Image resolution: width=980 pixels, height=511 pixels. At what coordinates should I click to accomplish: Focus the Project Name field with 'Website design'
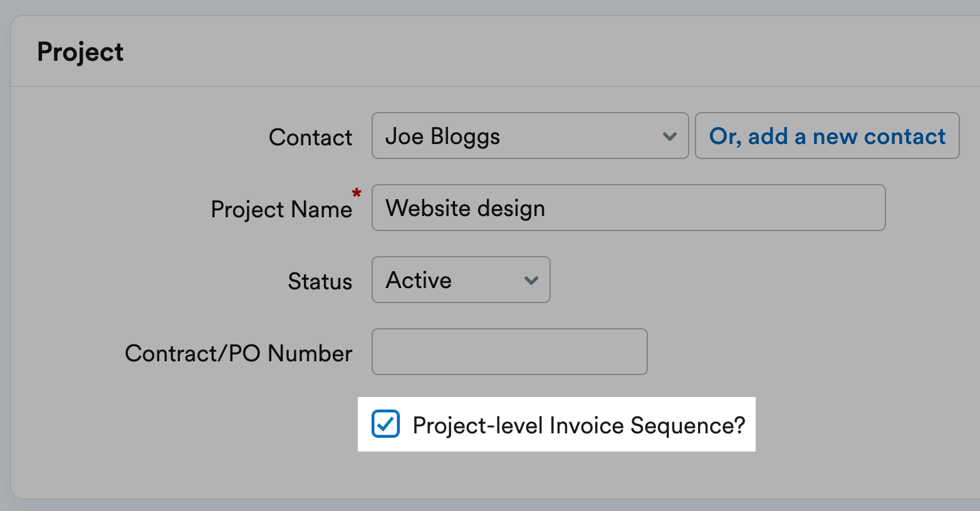pos(628,208)
